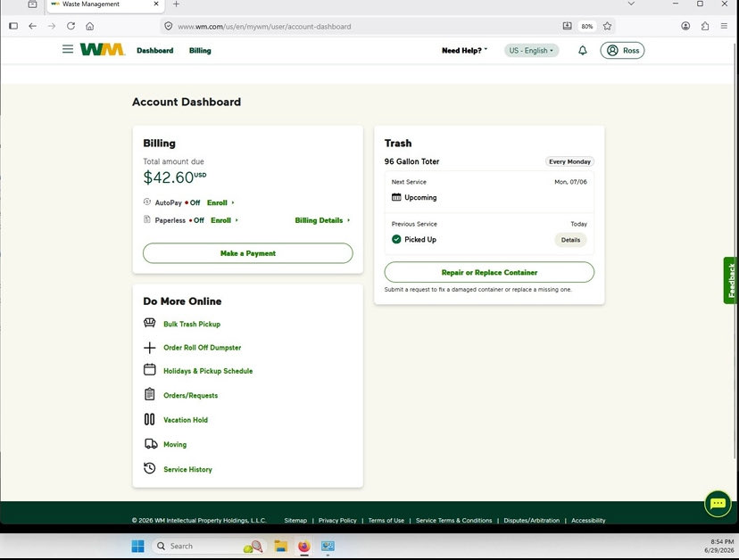Image resolution: width=739 pixels, height=560 pixels.
Task: Open the browser extensions icon
Action: pyautogui.click(x=705, y=26)
